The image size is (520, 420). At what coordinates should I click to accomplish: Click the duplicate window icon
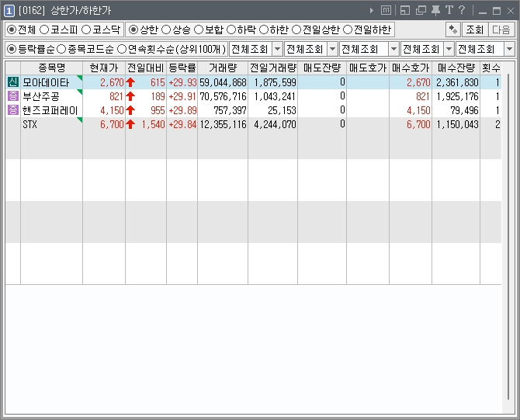(421, 10)
